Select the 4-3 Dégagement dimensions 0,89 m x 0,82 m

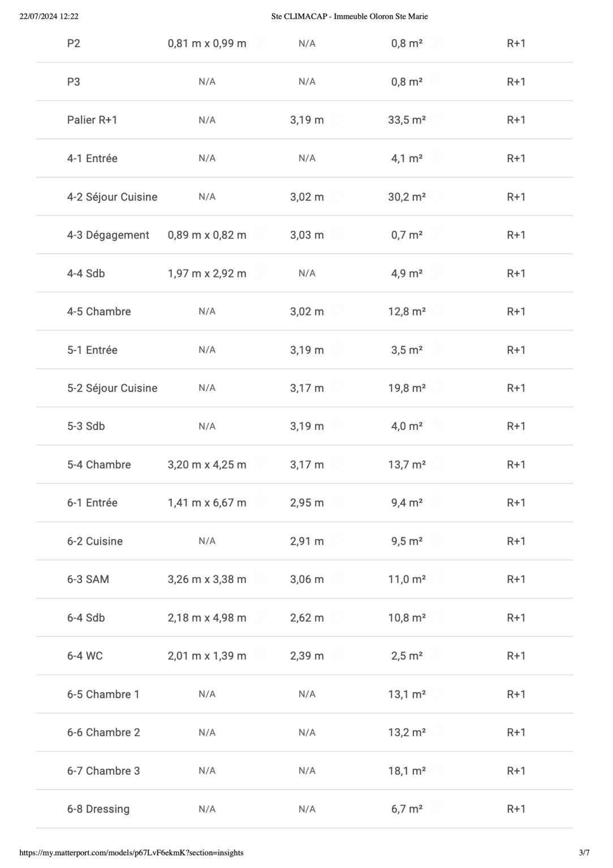[x=207, y=235]
